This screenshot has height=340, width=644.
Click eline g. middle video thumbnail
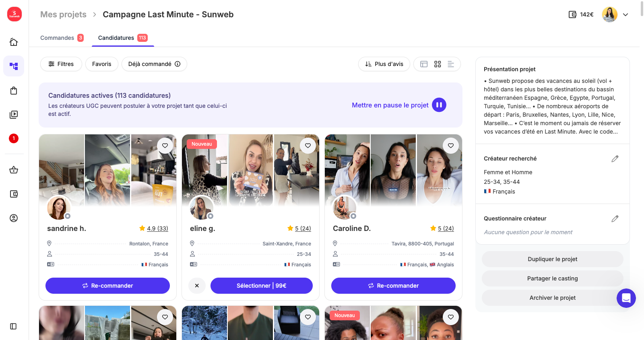click(251, 170)
